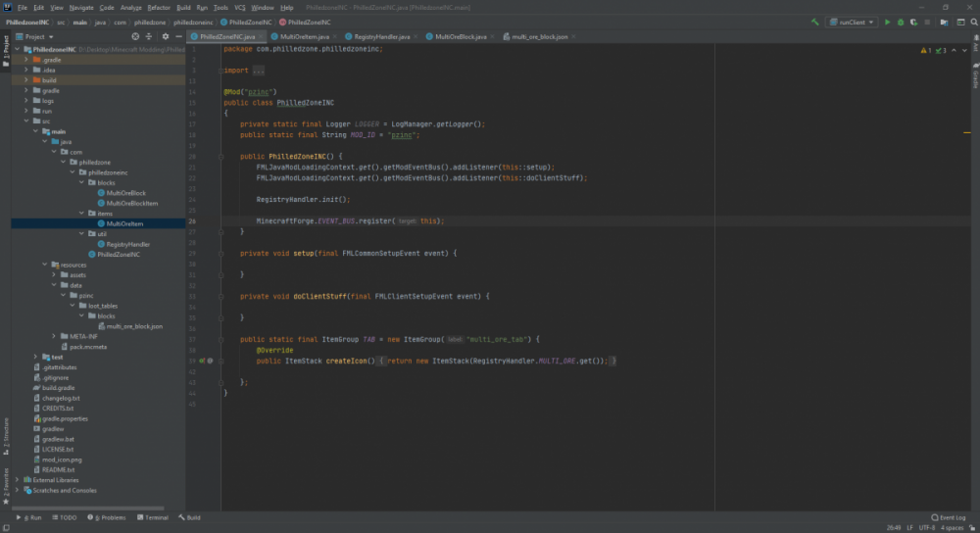The height and width of the screenshot is (533, 980).
Task: Go to previous highlighted error arrow
Action: [954, 50]
